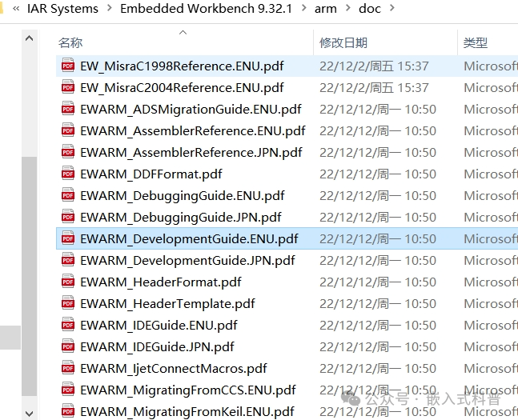Select file name EWARM_MigratingFromCCS.ENU.pdf
This screenshot has width=518, height=420.
[x=187, y=390]
